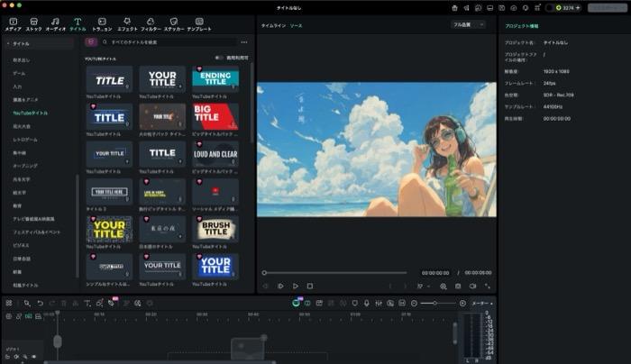Select the フェスティバル&イベント category

(x=37, y=232)
